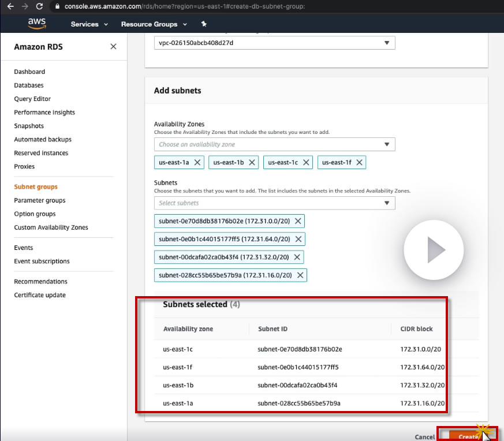The width and height of the screenshot is (504, 441).
Task: Click the AWS logo home icon
Action: [36, 24]
